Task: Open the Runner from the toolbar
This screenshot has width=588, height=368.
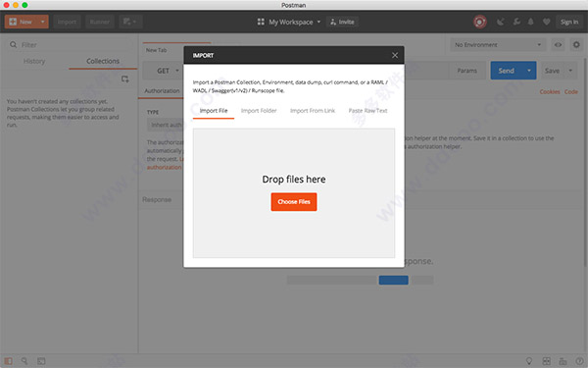Action: (100, 22)
